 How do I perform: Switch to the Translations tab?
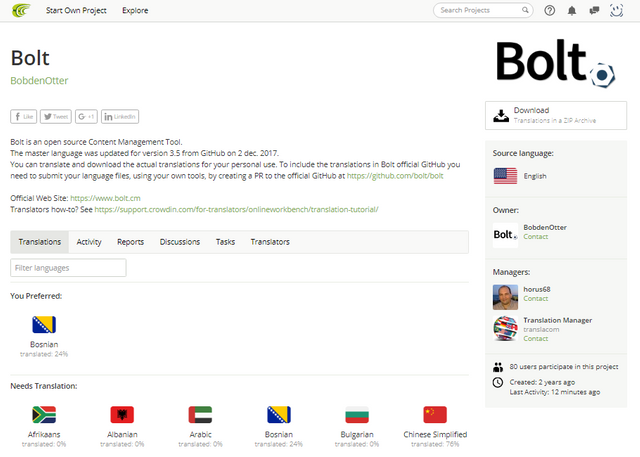[x=40, y=242]
